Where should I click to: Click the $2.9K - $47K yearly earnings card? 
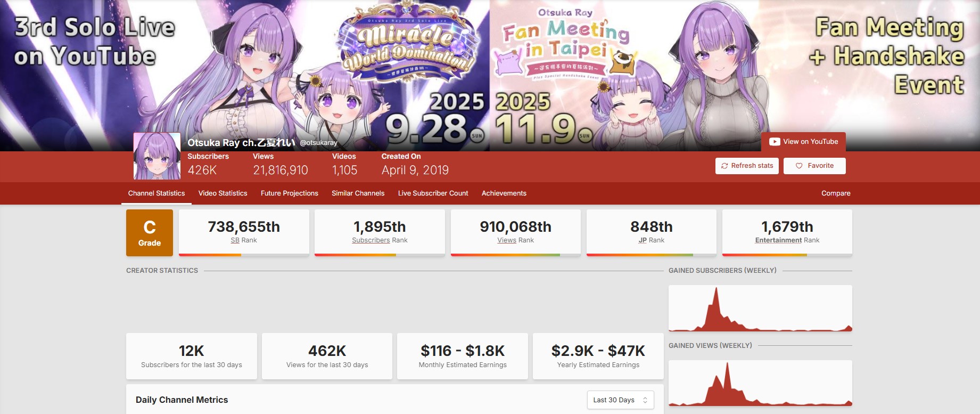tap(598, 356)
